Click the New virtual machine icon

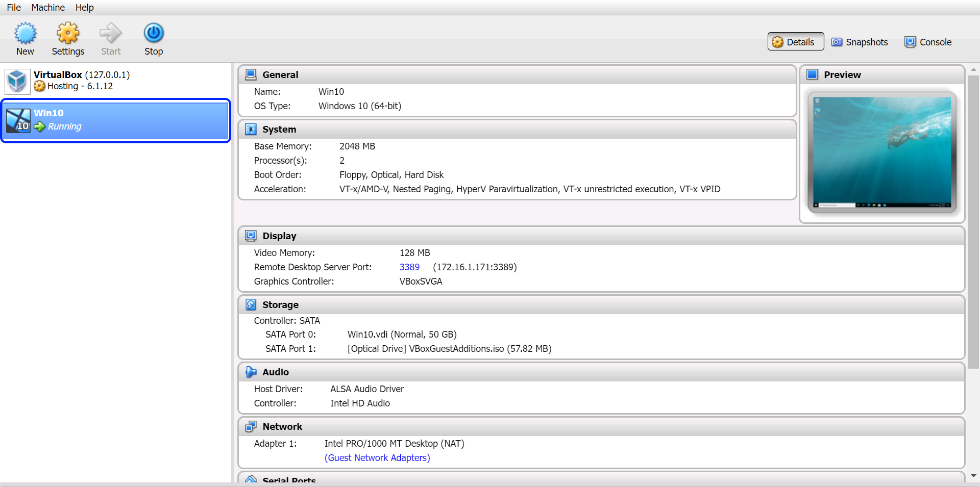[x=25, y=32]
